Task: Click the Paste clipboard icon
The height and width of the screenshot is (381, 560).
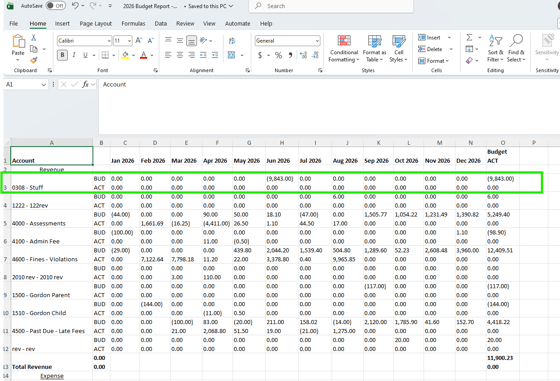Action: 18,41
